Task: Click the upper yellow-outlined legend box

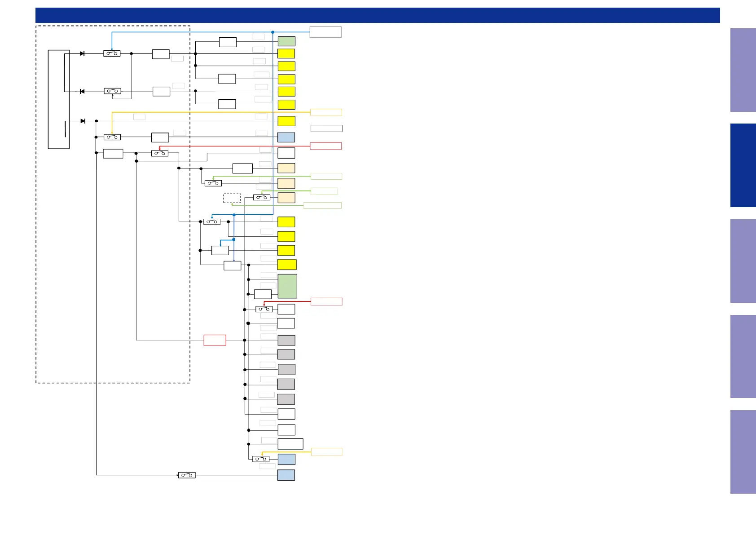Action: point(326,112)
